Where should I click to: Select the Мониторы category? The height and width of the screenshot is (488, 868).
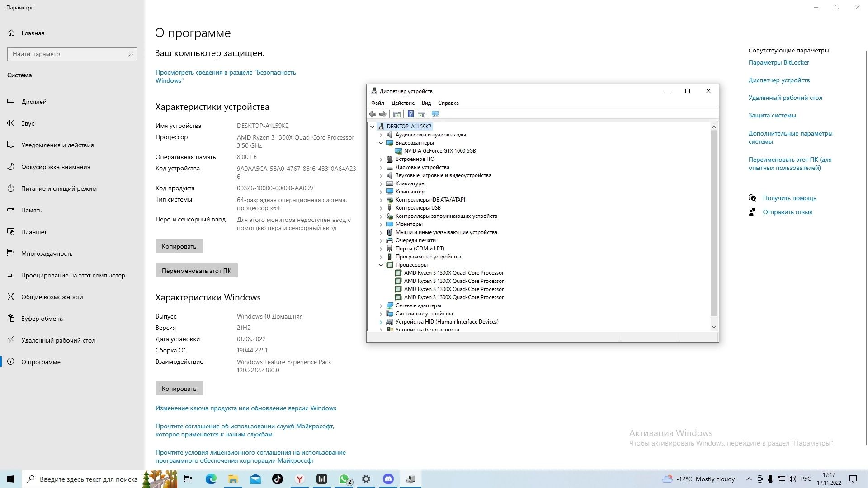coord(409,224)
